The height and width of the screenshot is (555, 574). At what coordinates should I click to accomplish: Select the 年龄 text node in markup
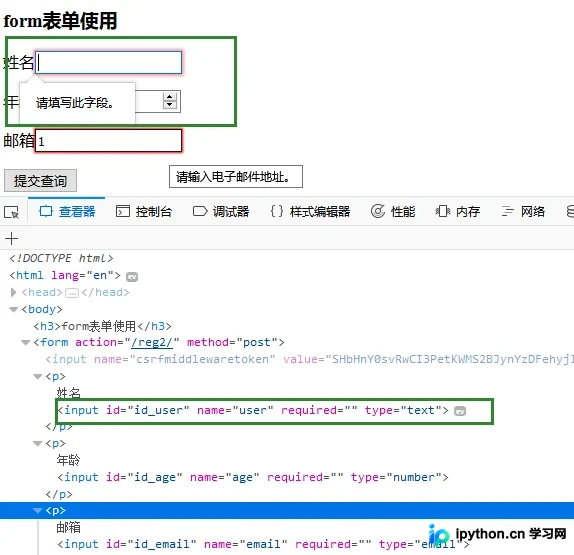coord(68,460)
